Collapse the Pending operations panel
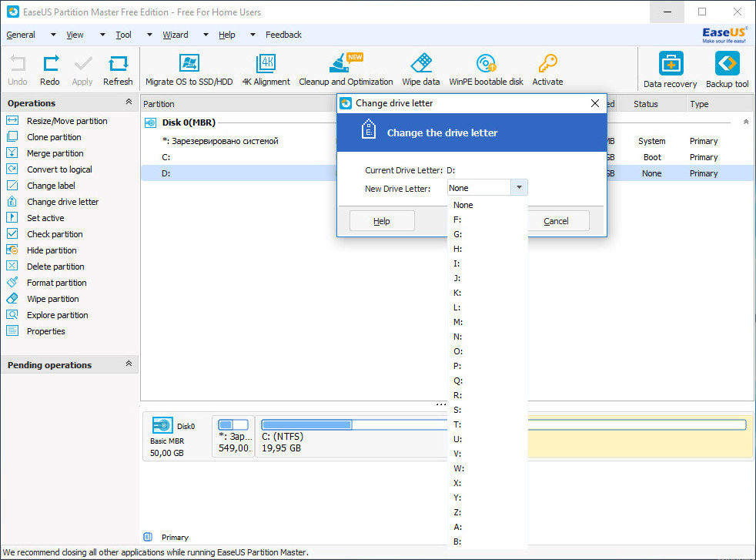Screen dimensions: 756x560 pos(129,364)
